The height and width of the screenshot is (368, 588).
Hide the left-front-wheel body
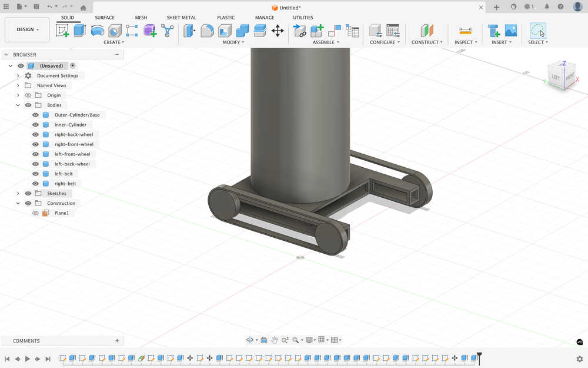point(35,154)
